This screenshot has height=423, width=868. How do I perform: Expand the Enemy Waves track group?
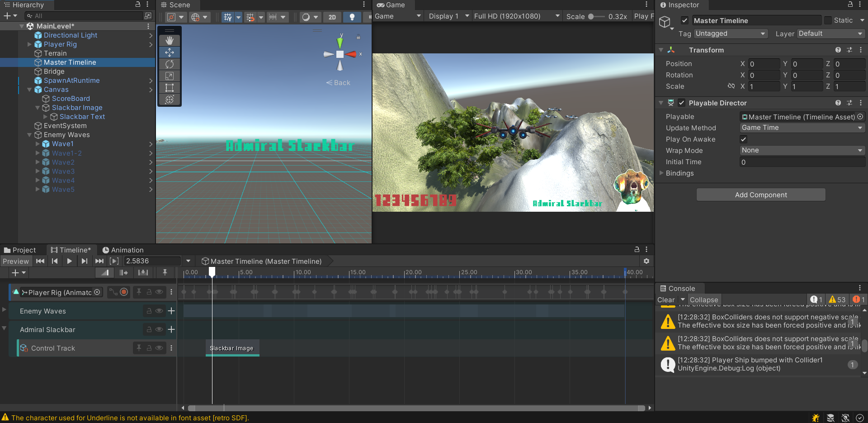pos(4,309)
